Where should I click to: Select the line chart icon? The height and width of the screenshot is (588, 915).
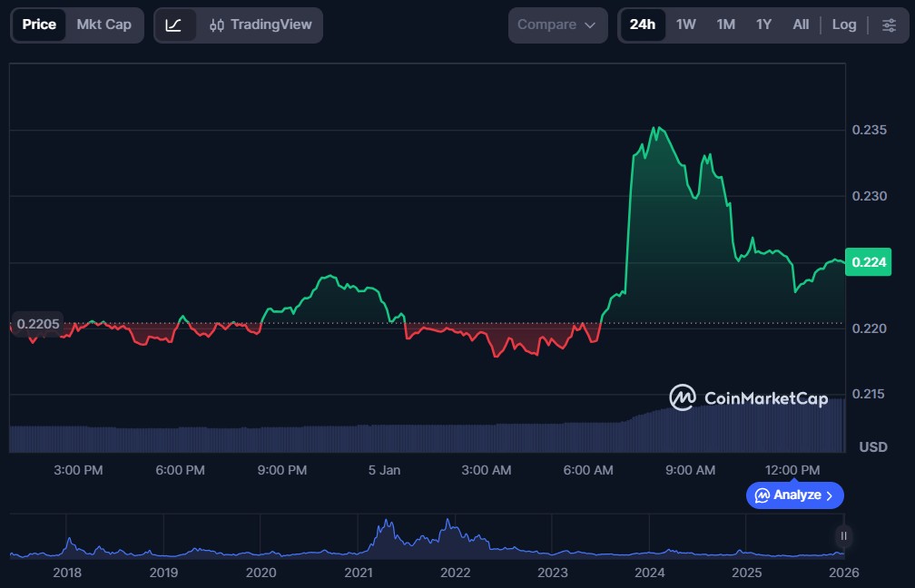174,24
